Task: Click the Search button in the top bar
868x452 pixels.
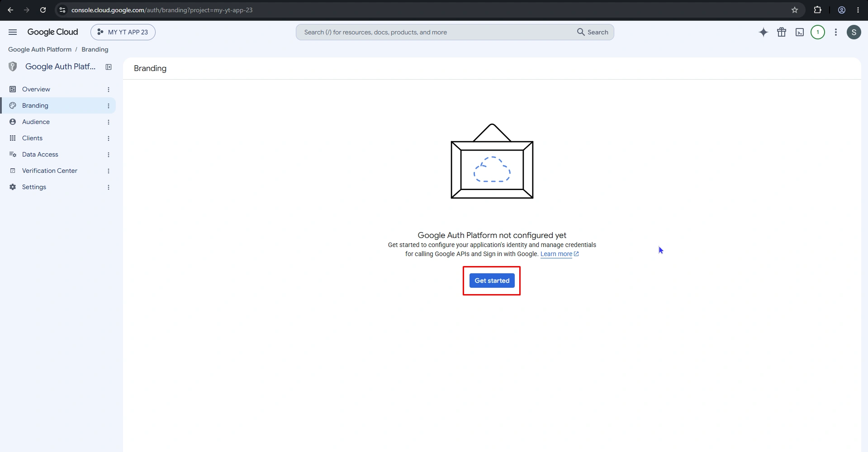Action: (593, 32)
